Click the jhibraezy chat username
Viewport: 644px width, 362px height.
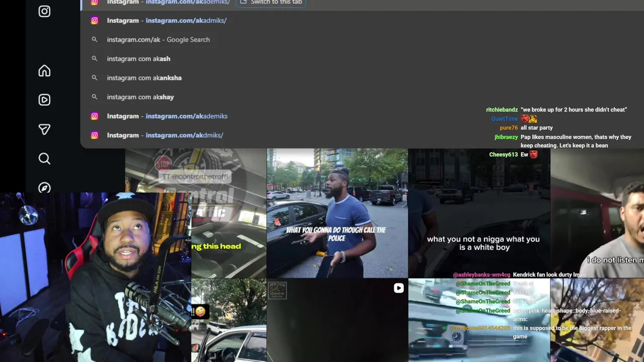click(x=506, y=137)
